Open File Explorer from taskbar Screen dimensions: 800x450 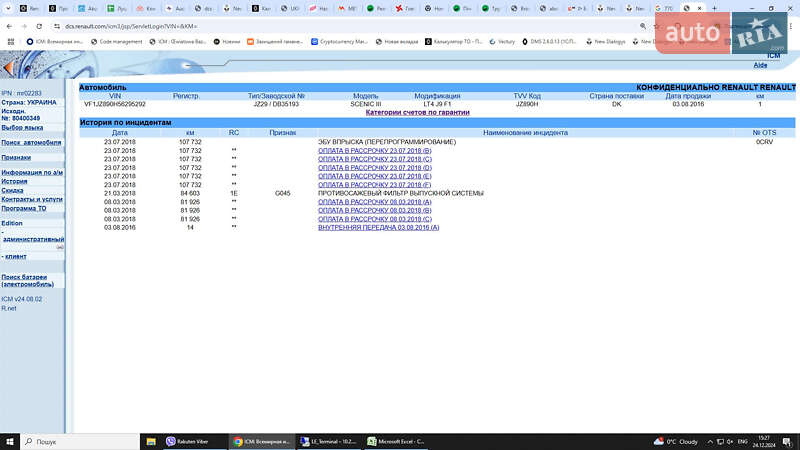[151, 441]
